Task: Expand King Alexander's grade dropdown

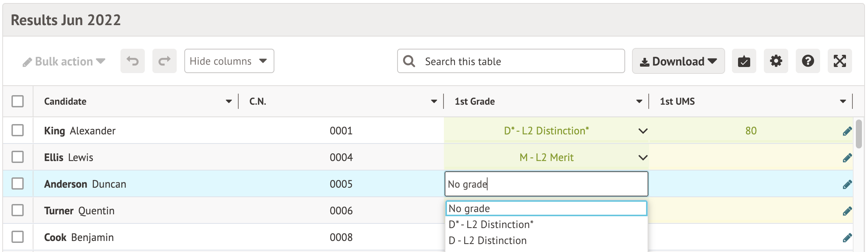Action: point(643,131)
